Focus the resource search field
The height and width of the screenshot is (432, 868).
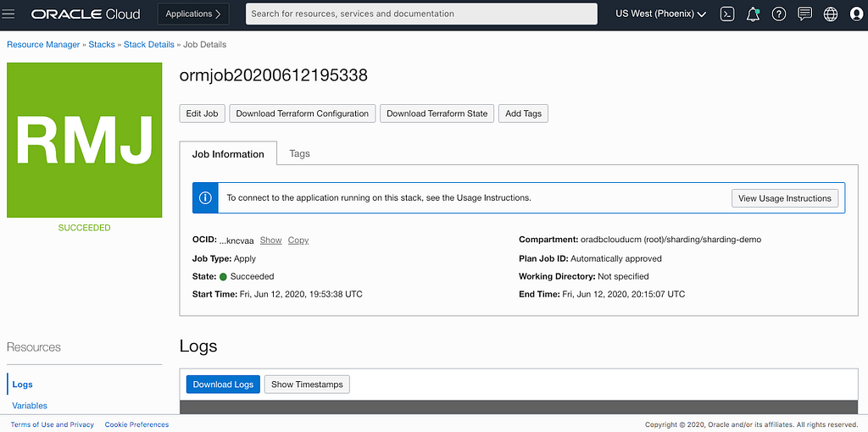(x=421, y=14)
